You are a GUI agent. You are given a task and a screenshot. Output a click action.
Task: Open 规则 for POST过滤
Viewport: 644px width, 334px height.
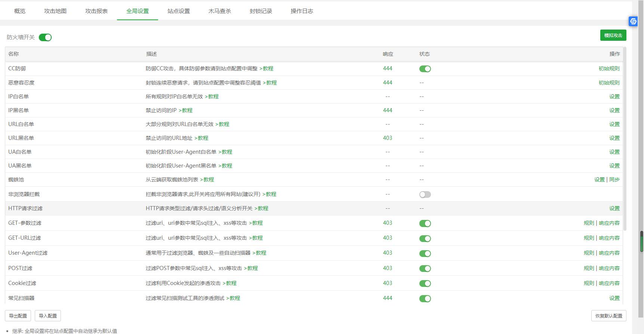(x=589, y=268)
